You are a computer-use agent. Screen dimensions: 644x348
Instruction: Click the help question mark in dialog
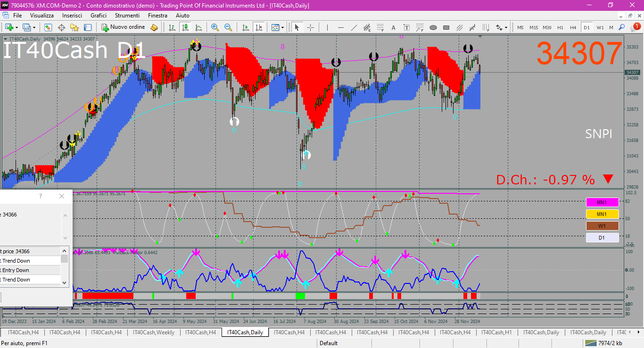(41, 196)
